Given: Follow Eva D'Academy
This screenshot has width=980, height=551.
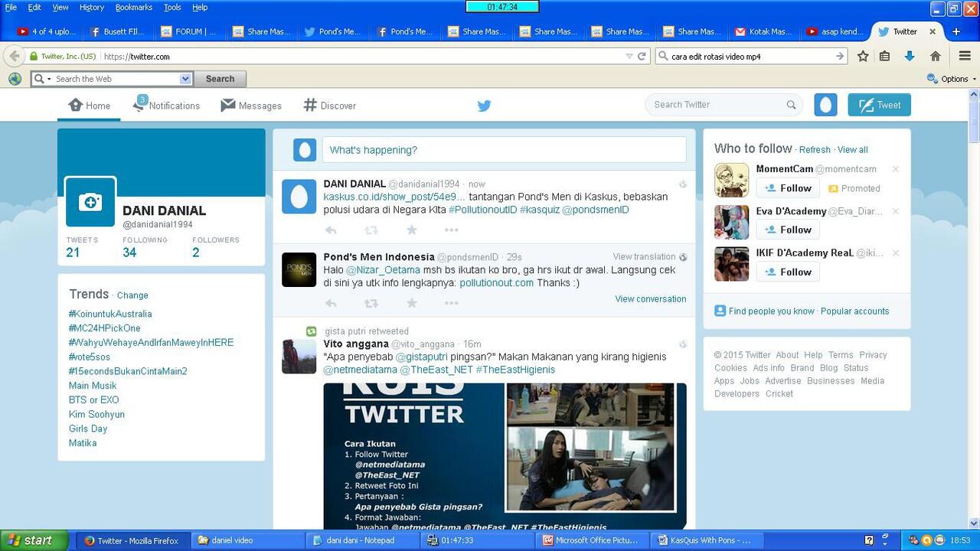Looking at the screenshot, I should coord(788,230).
